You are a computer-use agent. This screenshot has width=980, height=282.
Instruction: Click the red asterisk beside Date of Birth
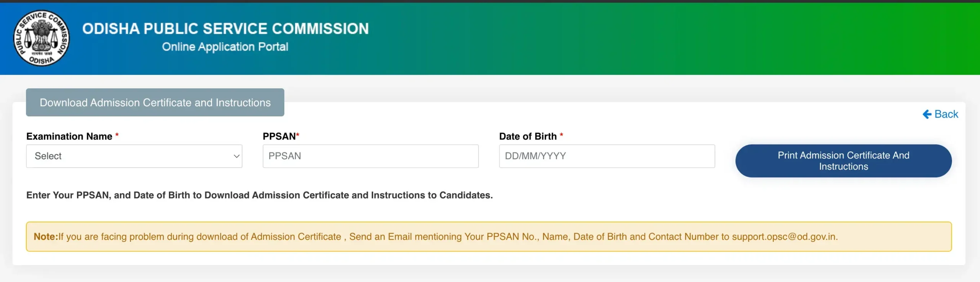tap(562, 135)
